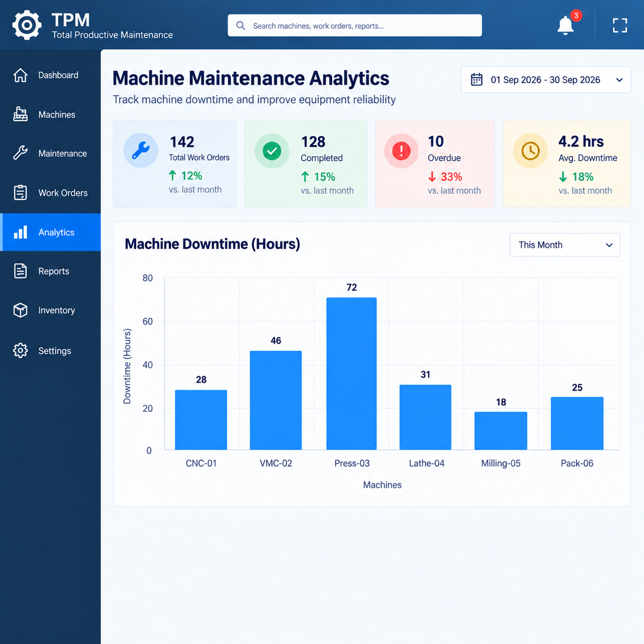Click the blue wrench Total Work Orders icon
The height and width of the screenshot is (644, 644).
point(141,150)
